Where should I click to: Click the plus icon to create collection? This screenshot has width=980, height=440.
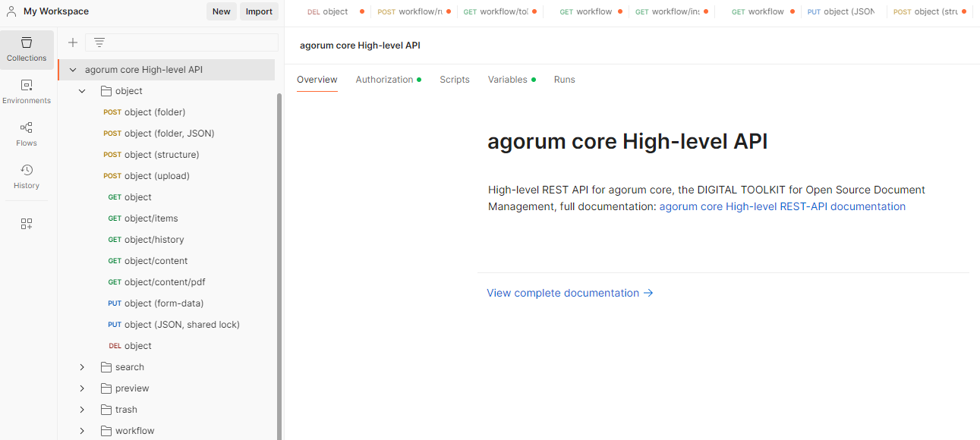(73, 42)
